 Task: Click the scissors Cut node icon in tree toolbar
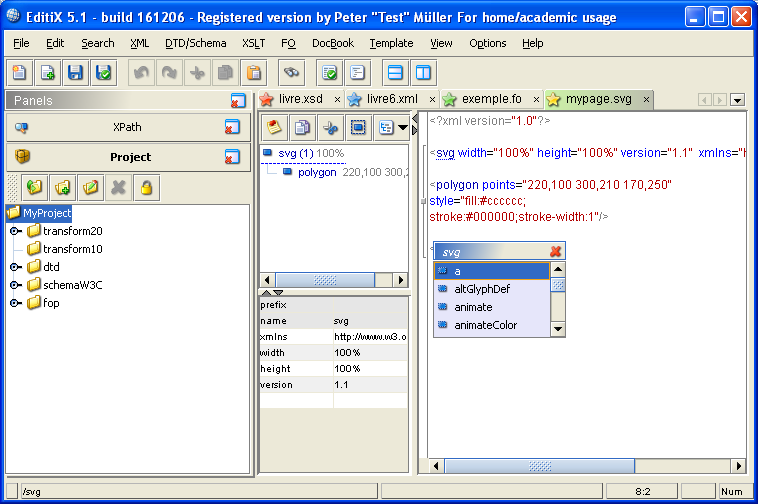click(x=330, y=128)
